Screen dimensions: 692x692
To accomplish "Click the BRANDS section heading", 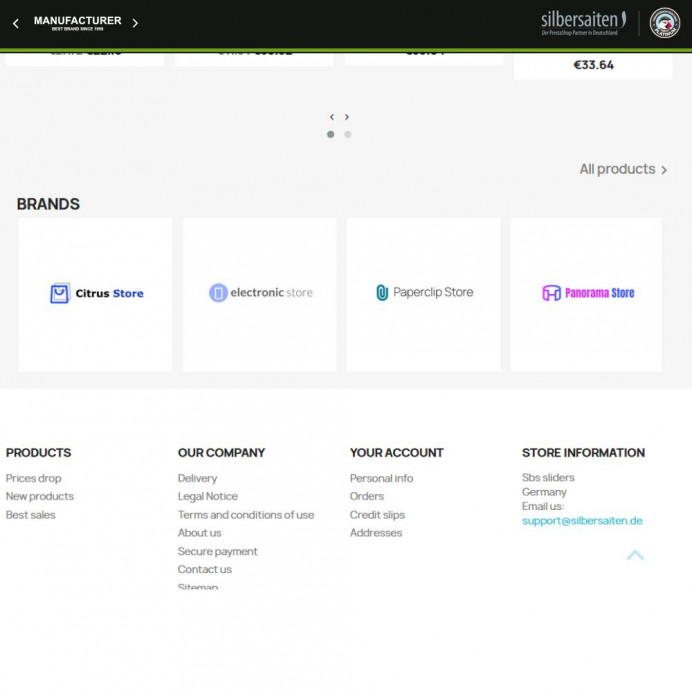I will click(x=48, y=204).
